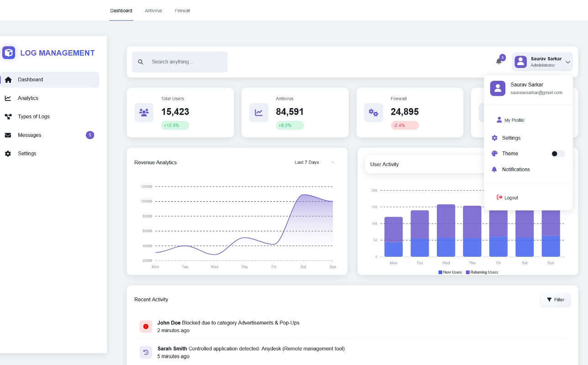Open the Types of Logs sidebar item
Image resolution: width=588 pixels, height=365 pixels.
(34, 117)
